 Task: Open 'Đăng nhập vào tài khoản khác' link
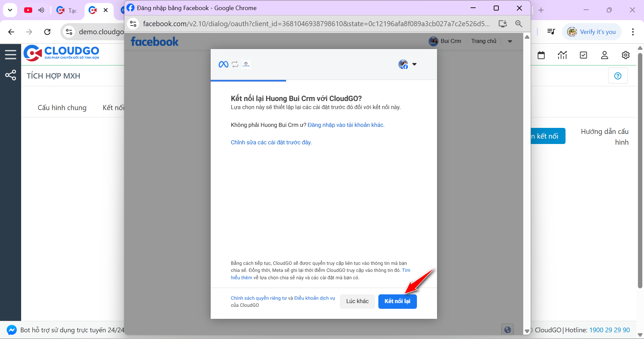[x=346, y=125]
